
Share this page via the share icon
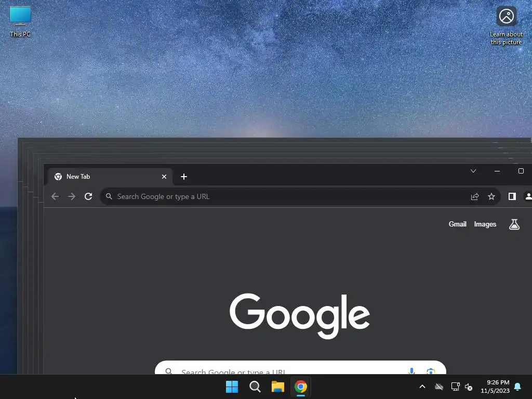click(x=475, y=196)
